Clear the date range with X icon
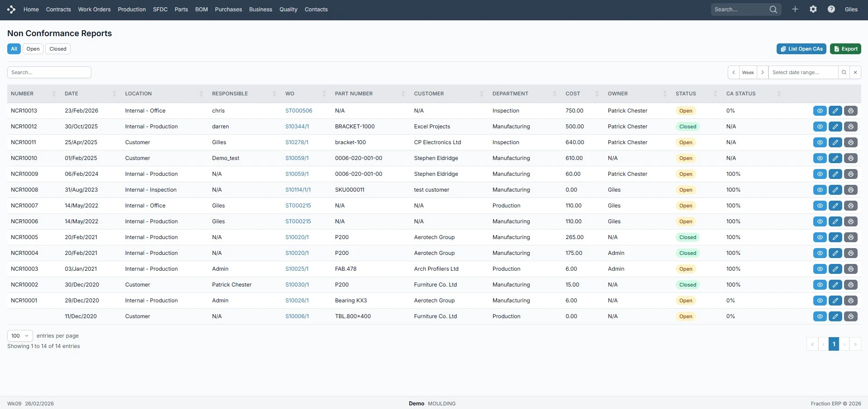The width and height of the screenshot is (868, 409). pos(855,72)
